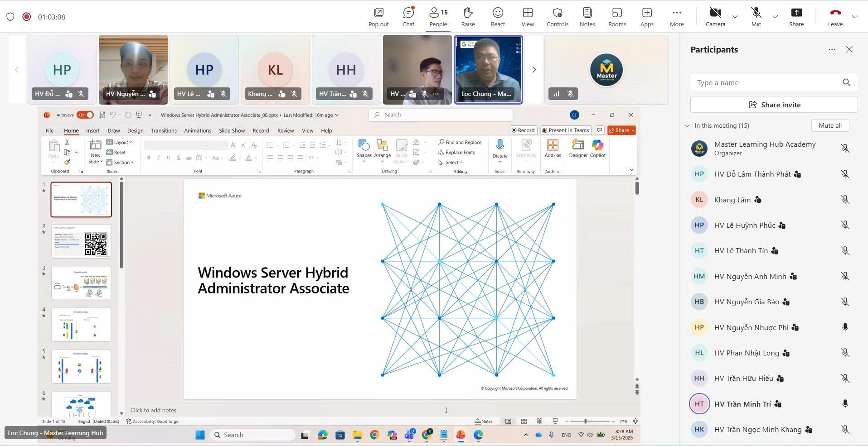Open the React emoji menu
Image resolution: width=868 pixels, height=446 pixels.
click(498, 17)
